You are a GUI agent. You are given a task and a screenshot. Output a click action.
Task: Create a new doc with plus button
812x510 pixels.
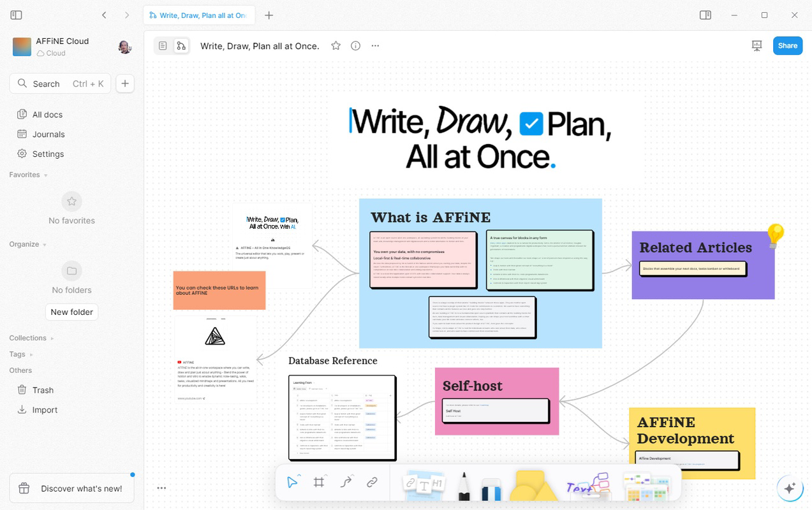(x=125, y=84)
